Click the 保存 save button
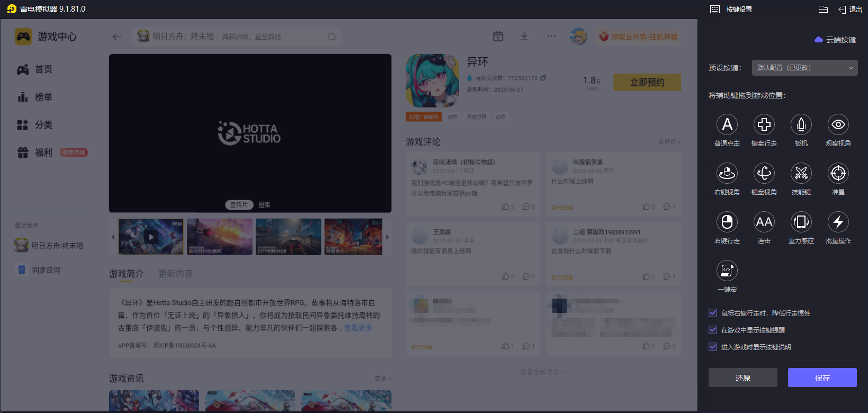 point(822,378)
